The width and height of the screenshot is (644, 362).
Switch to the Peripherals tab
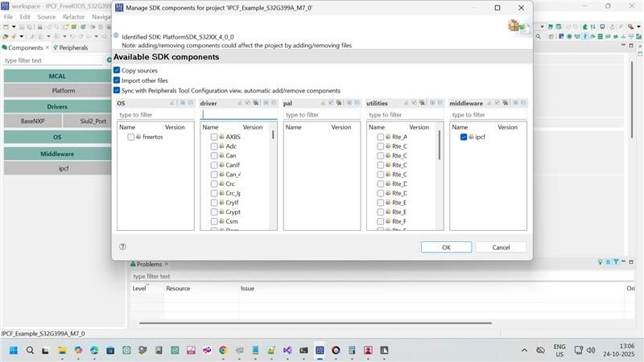point(70,47)
